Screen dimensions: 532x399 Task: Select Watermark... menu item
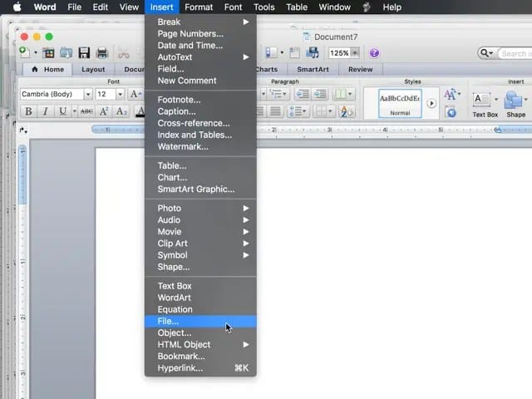point(200,146)
